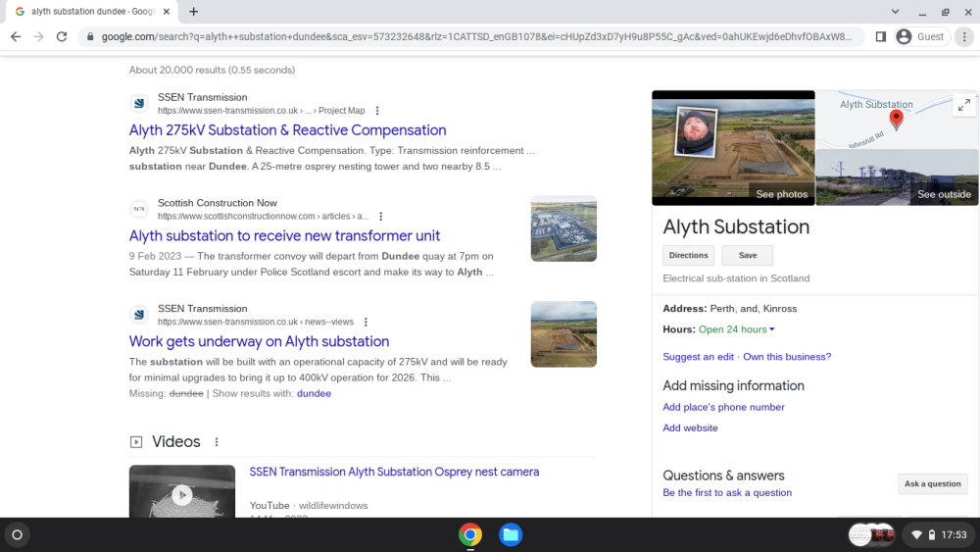Image resolution: width=980 pixels, height=552 pixels.
Task: Open Alyth 275kV Substation & Reactive Compensation link
Action: tap(287, 130)
